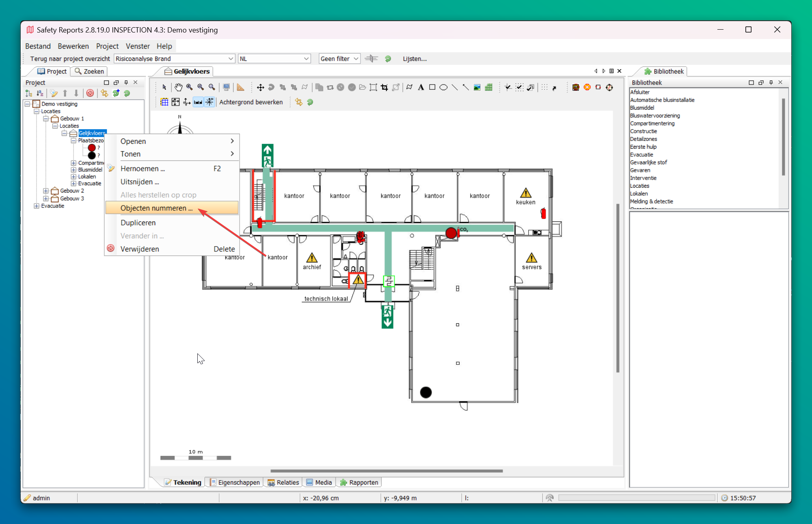The height and width of the screenshot is (524, 812).
Task: Toggle the grid display button
Action: (164, 102)
